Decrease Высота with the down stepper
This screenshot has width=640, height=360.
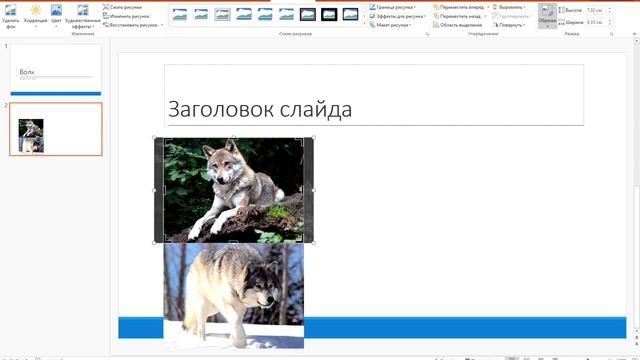click(610, 12)
